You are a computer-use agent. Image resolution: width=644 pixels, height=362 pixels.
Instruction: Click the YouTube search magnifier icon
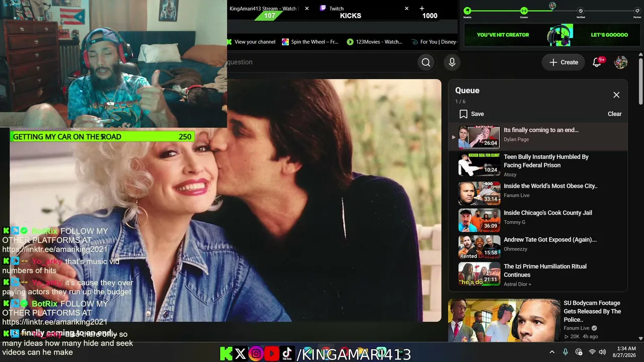coord(426,62)
